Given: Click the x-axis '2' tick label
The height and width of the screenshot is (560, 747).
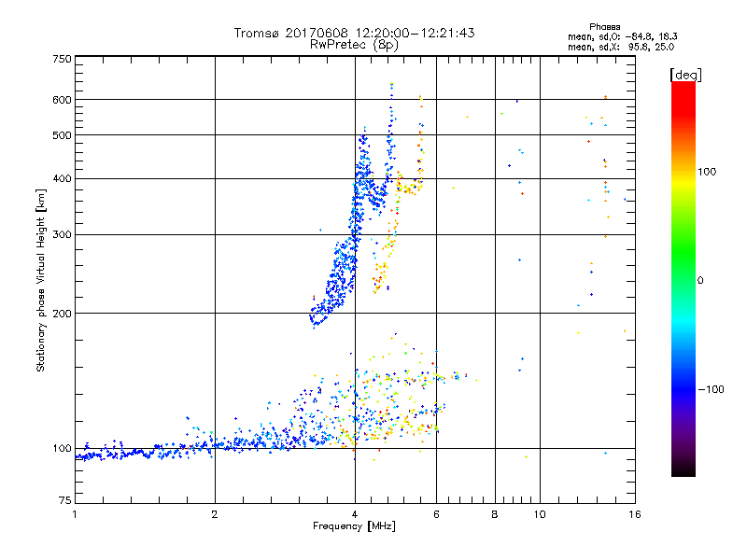Looking at the screenshot, I should [215, 514].
